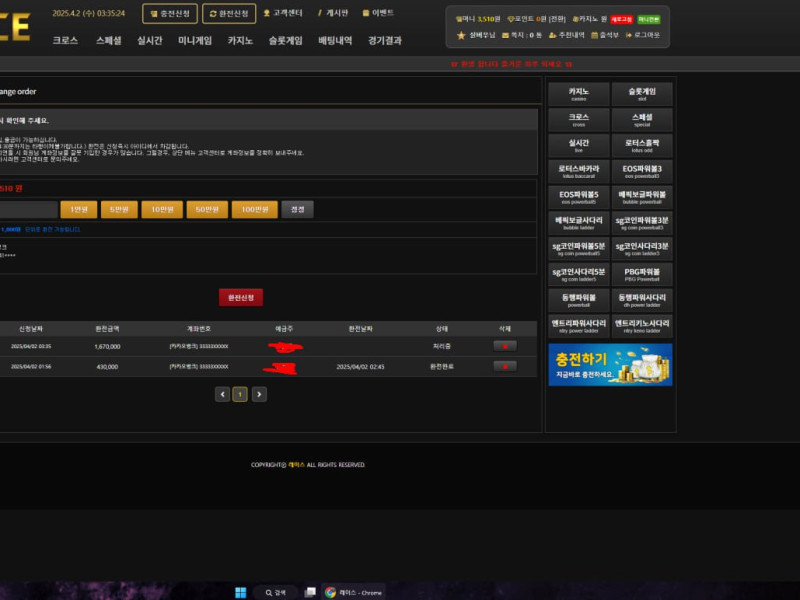
Task: Open the 게시판 board link
Action: pyautogui.click(x=335, y=13)
